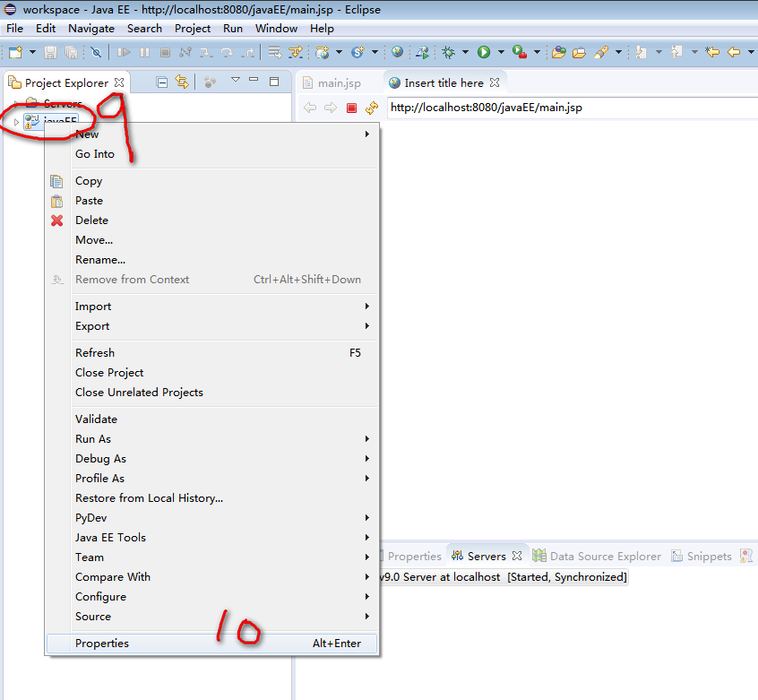Open the Window menu
This screenshot has width=758, height=700.
pos(276,29)
